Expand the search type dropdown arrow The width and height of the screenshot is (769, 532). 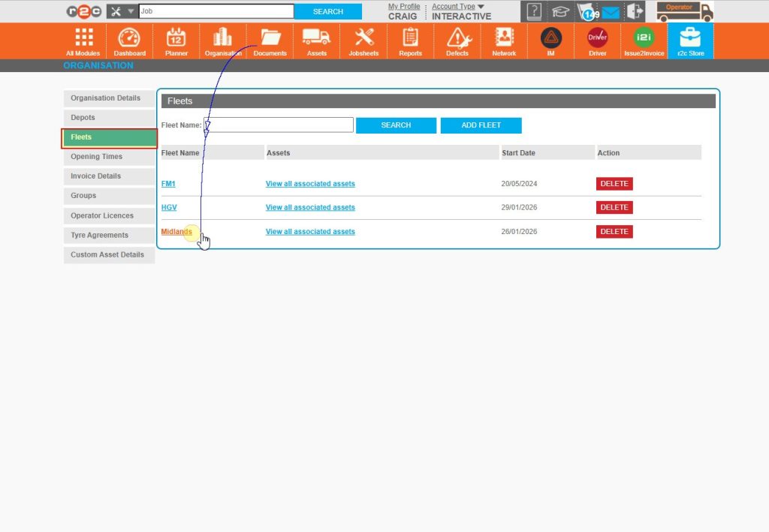click(131, 11)
